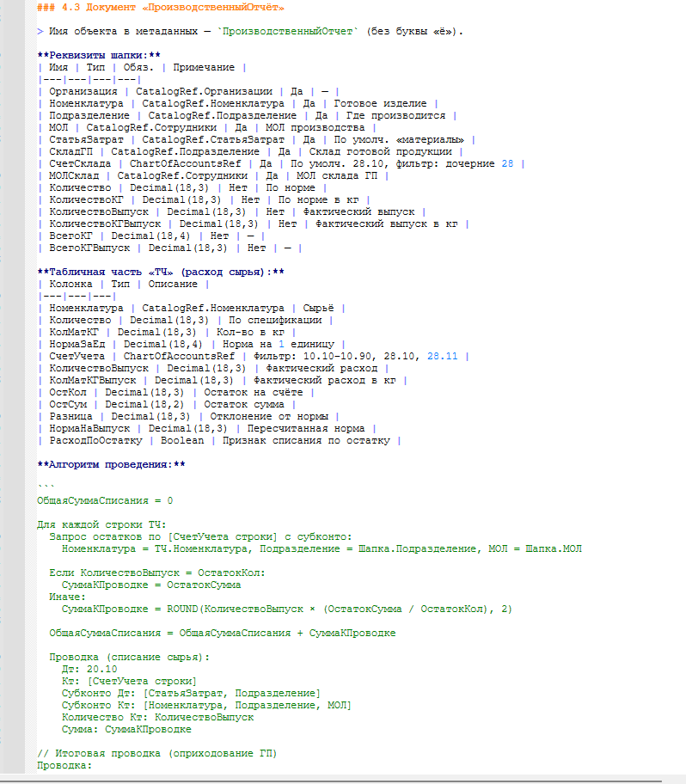Click the 'МОЛ производства' note cell
Screen dimensions: 686x784
pos(315,127)
